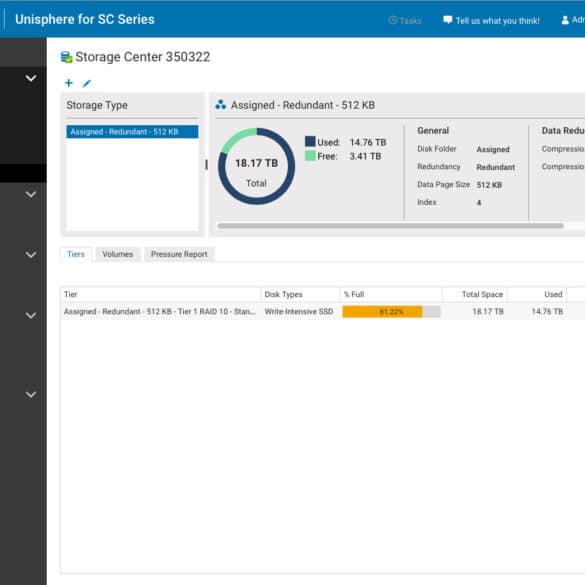Click the Storage Center 350322 title
Image resolution: width=585 pixels, height=585 pixels.
pyautogui.click(x=143, y=57)
